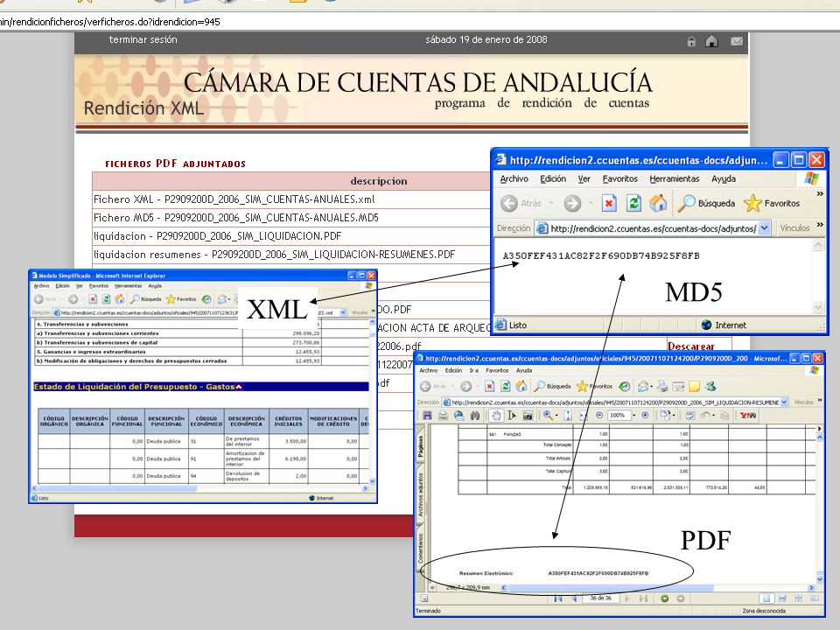The height and width of the screenshot is (630, 840).
Task: Click the Stop icon in the XML window toolbar
Action: 93,299
